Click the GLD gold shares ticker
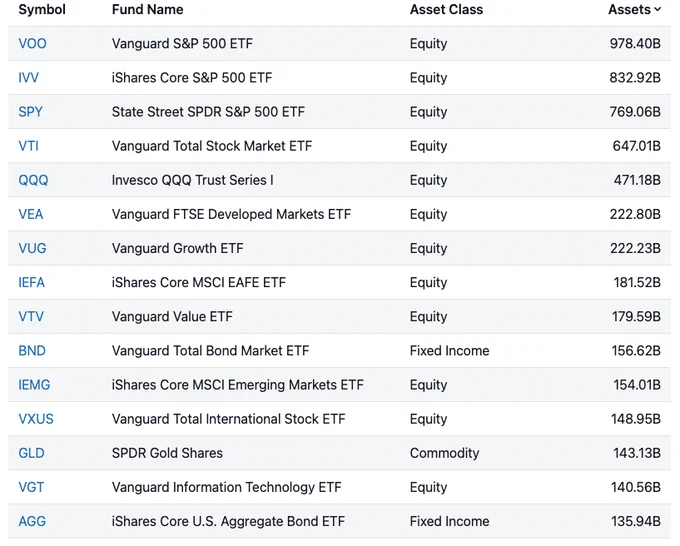 [32, 453]
